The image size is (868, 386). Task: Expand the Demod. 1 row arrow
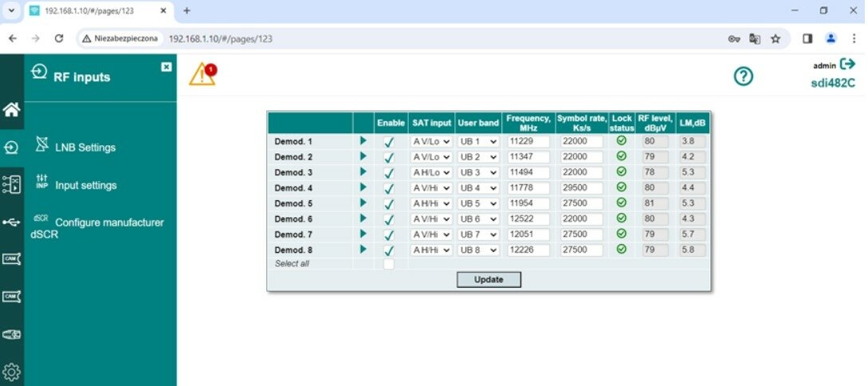click(x=363, y=140)
